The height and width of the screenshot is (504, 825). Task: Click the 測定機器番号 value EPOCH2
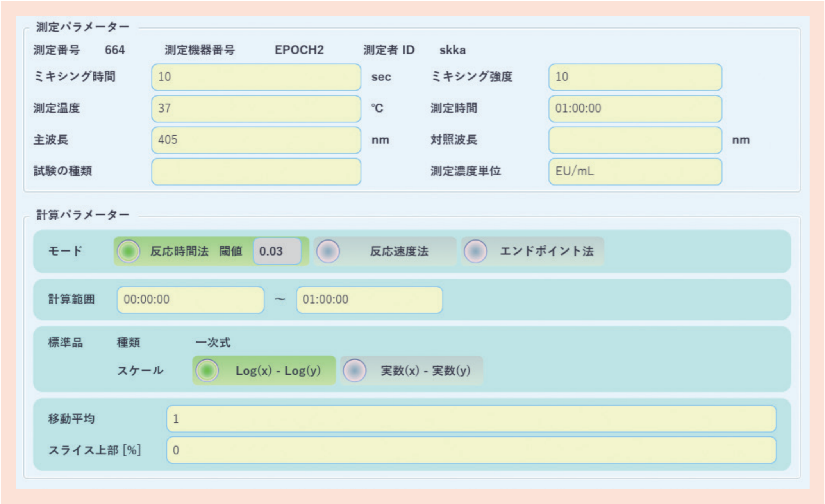299,50
